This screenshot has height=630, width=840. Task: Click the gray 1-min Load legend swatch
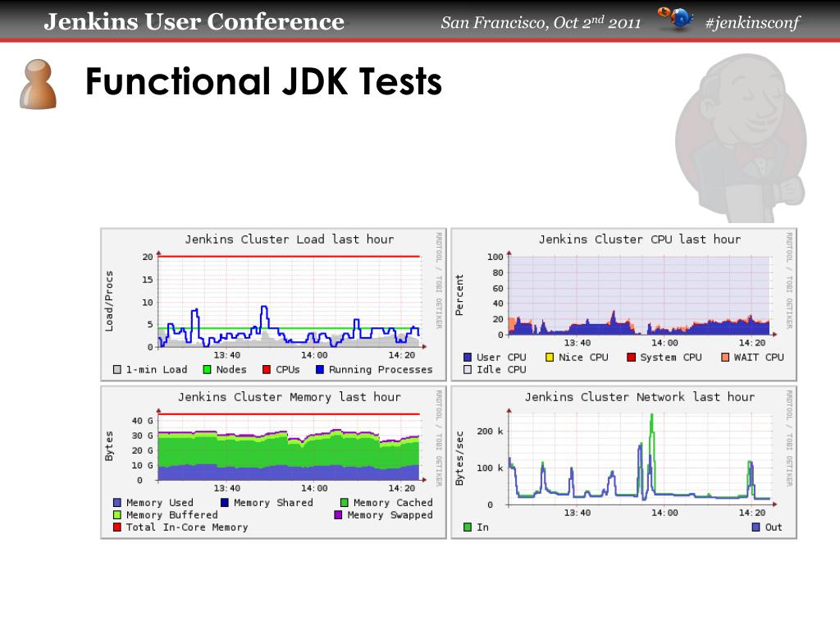coord(117,370)
